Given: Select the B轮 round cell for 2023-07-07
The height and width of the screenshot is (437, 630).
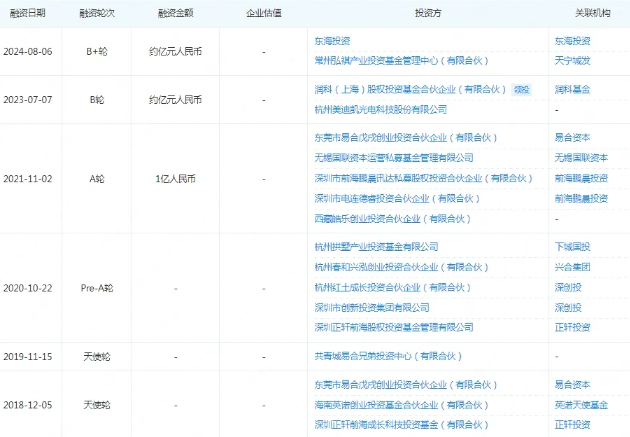Looking at the screenshot, I should pos(97,100).
